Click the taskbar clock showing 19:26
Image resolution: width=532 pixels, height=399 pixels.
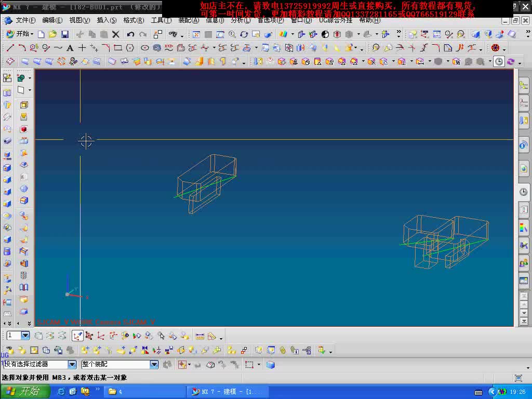517,392
